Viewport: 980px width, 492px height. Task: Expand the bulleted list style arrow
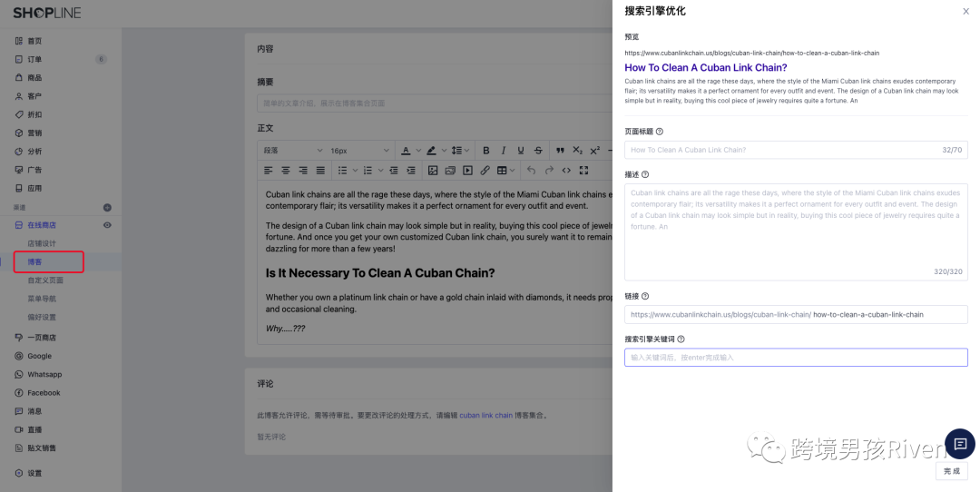[355, 170]
